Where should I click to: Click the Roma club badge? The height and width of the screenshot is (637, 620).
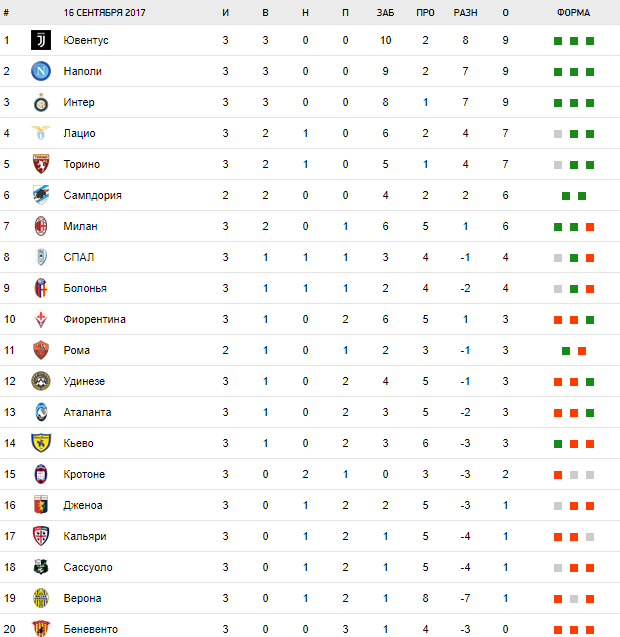(41, 350)
